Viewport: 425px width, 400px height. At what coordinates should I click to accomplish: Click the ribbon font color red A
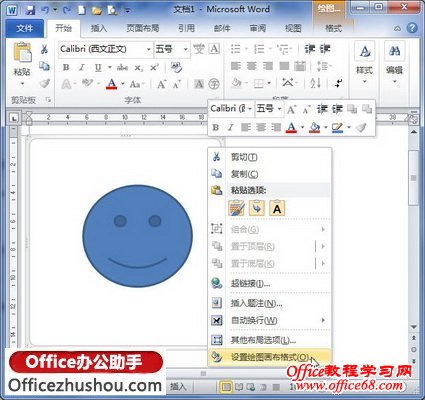[x=112, y=84]
